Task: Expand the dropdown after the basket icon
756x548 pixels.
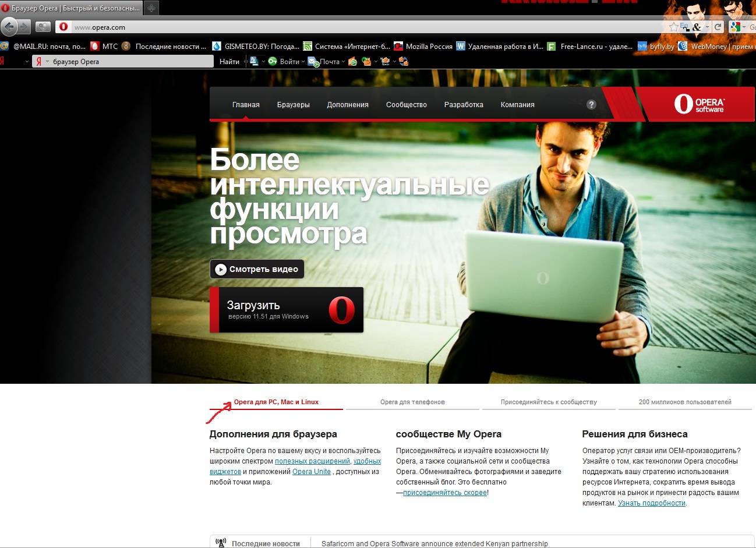Action: click(x=394, y=61)
